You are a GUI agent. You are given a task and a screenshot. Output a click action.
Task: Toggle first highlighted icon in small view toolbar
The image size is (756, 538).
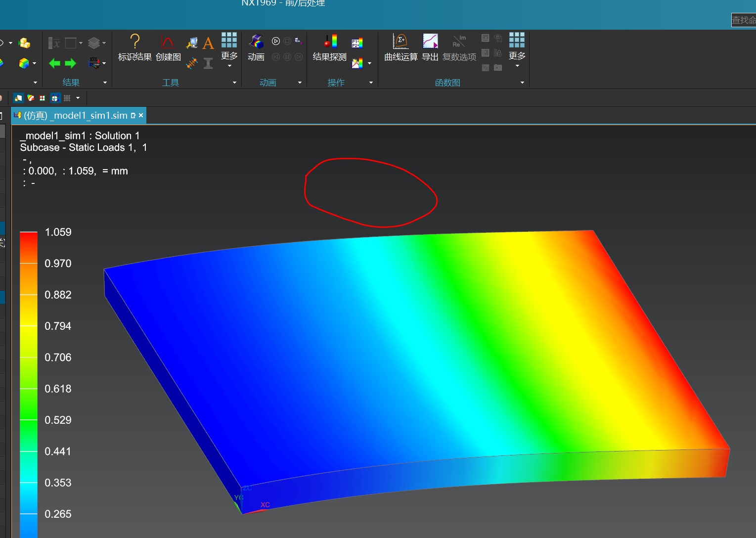[18, 98]
